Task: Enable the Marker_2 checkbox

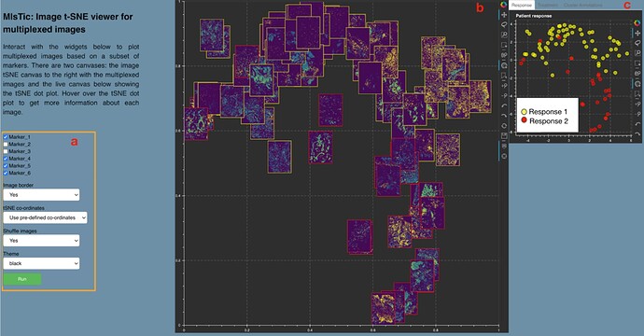Action: click(6, 144)
